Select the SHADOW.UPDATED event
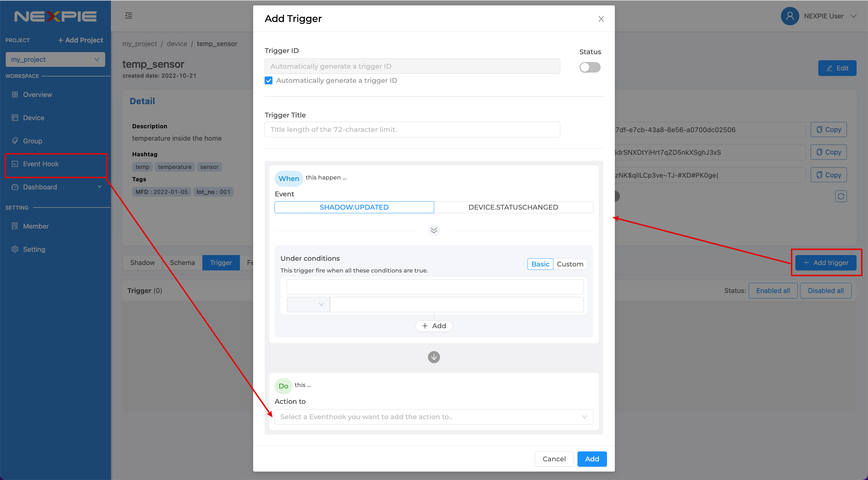868x480 pixels. click(x=354, y=207)
